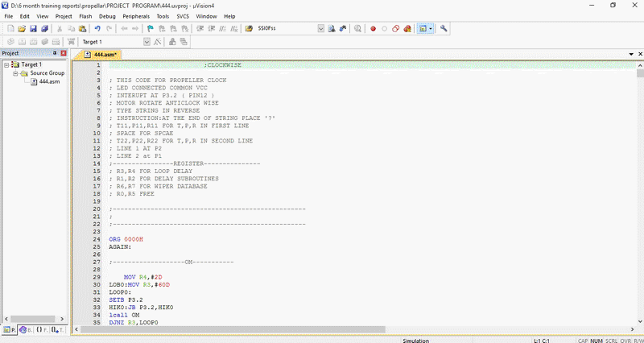The height and width of the screenshot is (343, 644).
Task: Switch to the Books tab in Project panel
Action: (27, 330)
